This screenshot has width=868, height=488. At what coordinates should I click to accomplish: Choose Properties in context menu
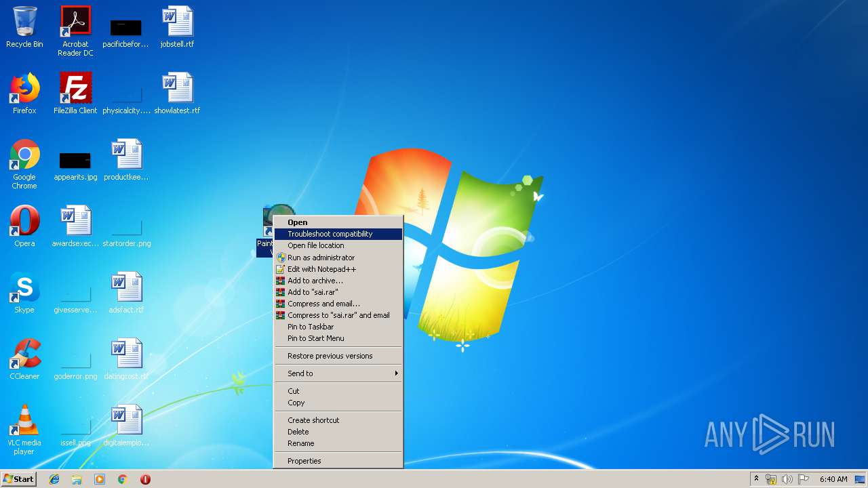(338, 461)
